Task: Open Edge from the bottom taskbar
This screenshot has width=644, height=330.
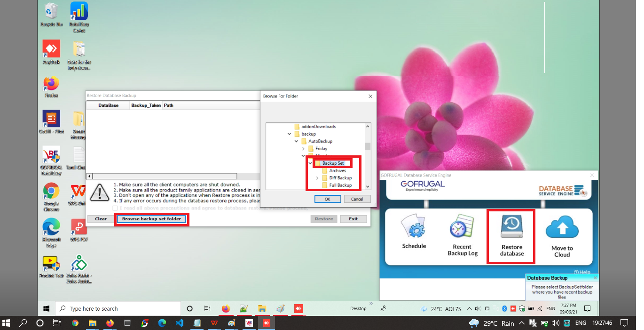Action: pyautogui.click(x=162, y=323)
